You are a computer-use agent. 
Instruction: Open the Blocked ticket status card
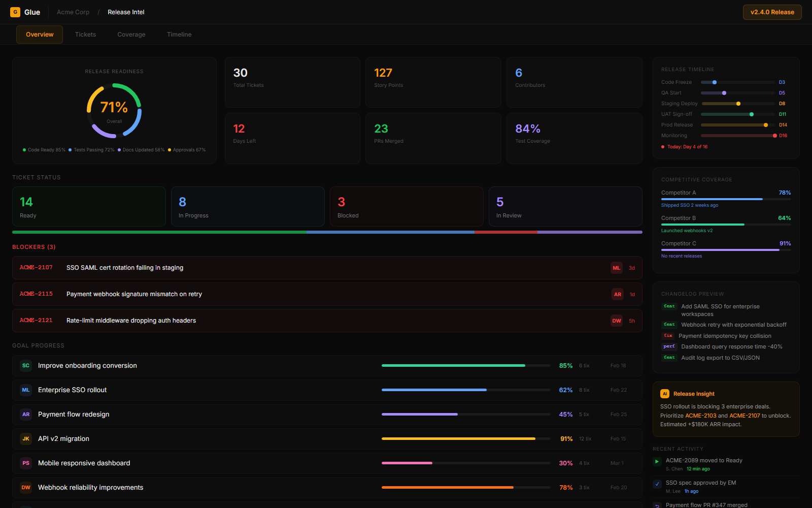click(x=406, y=206)
